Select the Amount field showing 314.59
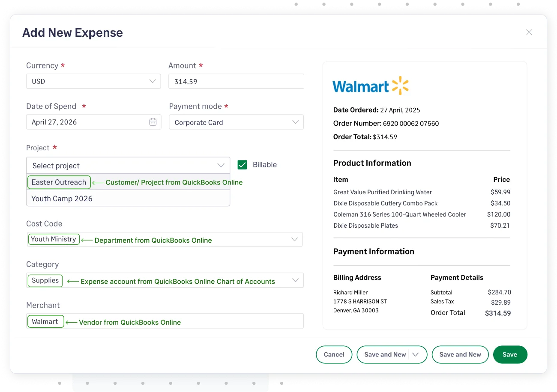557x392 pixels. [236, 81]
